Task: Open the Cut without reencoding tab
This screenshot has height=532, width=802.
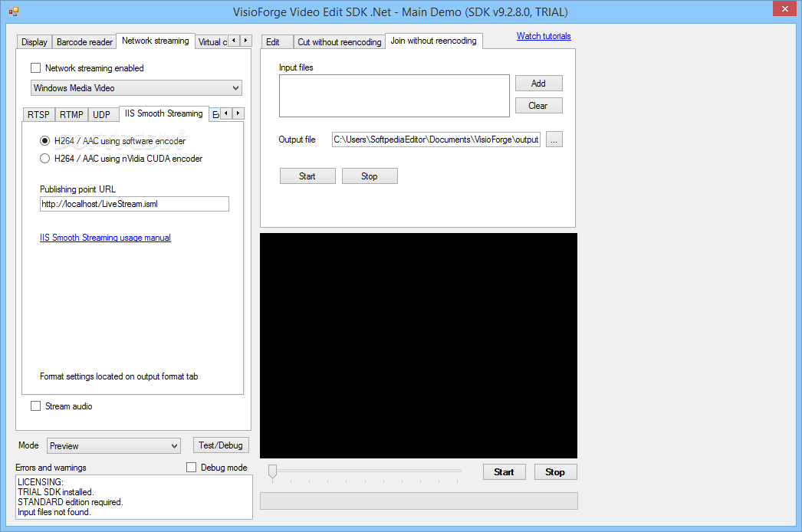Action: click(x=340, y=42)
